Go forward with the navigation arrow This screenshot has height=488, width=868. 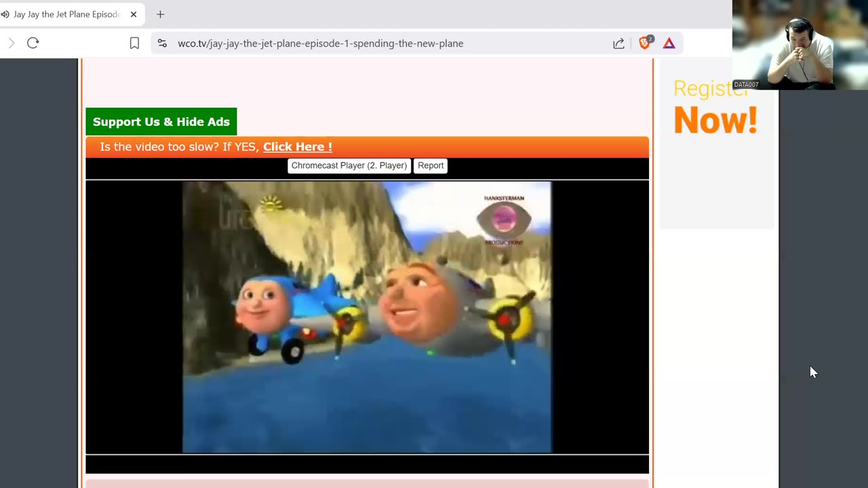click(x=11, y=43)
